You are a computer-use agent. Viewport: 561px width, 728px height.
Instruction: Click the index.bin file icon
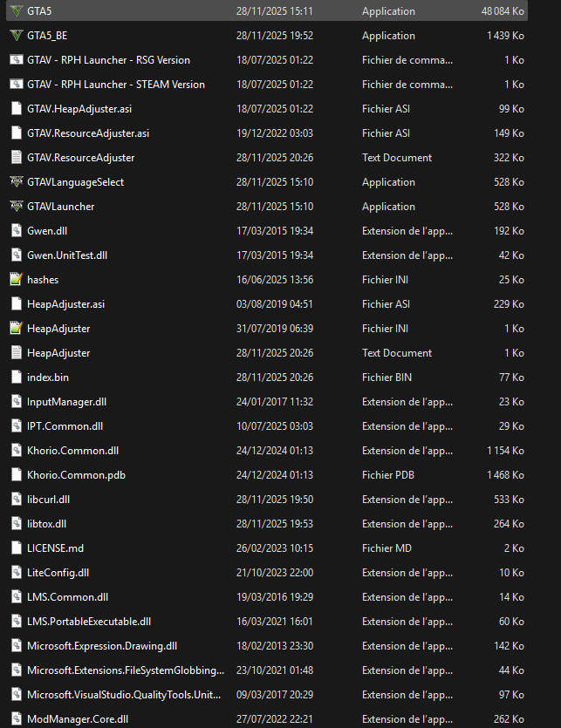(x=17, y=378)
